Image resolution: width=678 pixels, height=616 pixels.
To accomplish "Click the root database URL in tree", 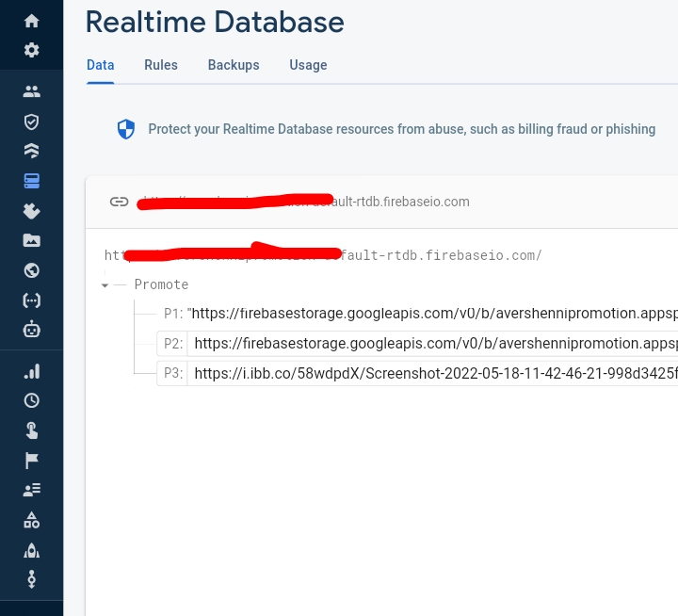I will [323, 255].
